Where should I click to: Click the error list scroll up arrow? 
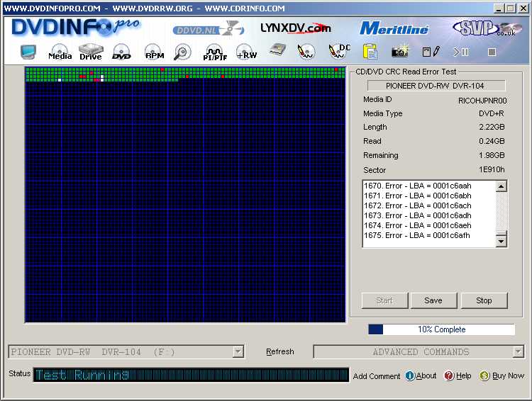pos(501,186)
